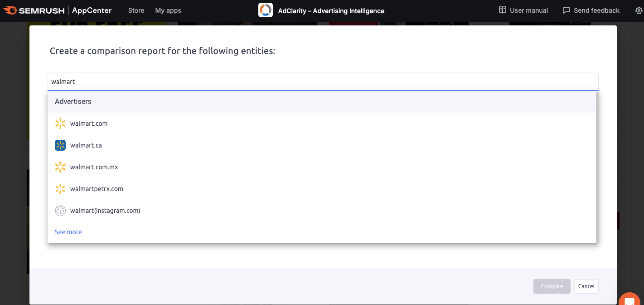Click the globe icon beside walmart(instagram.com)
The height and width of the screenshot is (305, 644).
[x=60, y=211]
